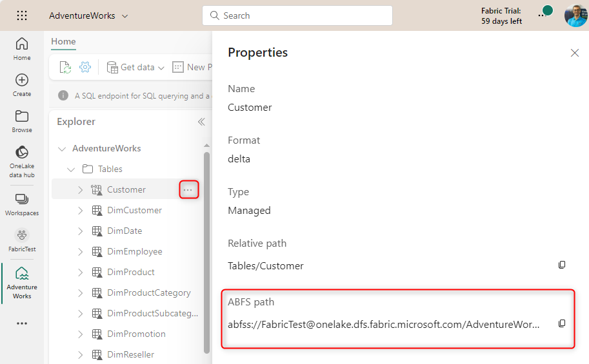Open the app launcher waffle icon

coord(22,15)
